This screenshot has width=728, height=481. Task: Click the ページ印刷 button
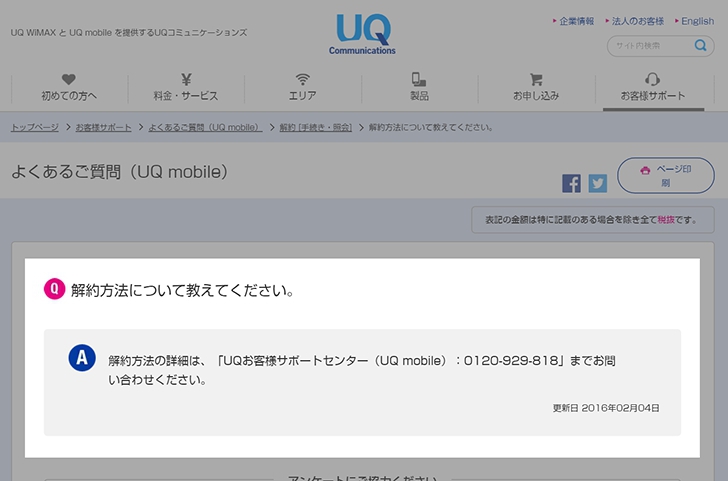[x=665, y=176]
